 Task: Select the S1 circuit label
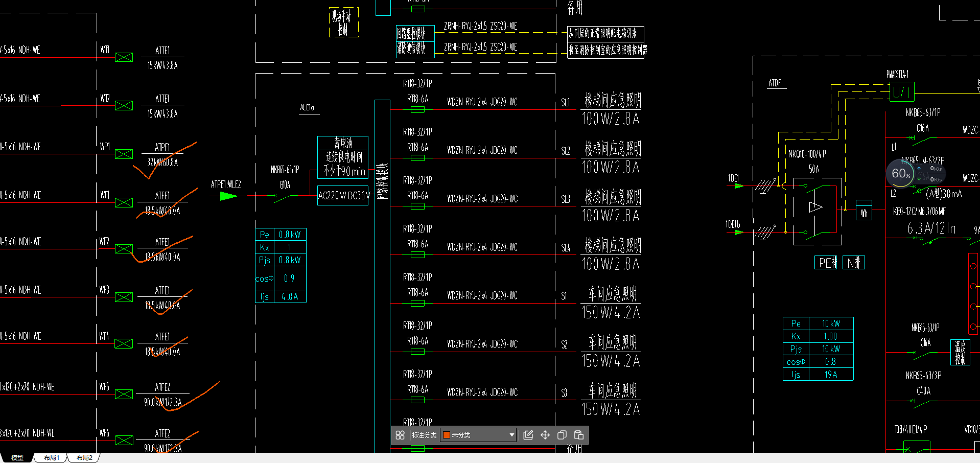pyautogui.click(x=564, y=296)
